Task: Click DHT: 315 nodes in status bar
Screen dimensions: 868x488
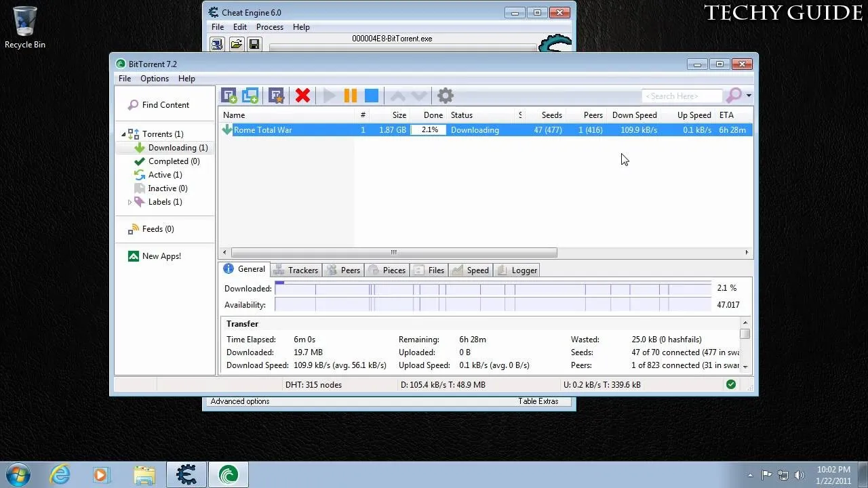Action: click(313, 385)
